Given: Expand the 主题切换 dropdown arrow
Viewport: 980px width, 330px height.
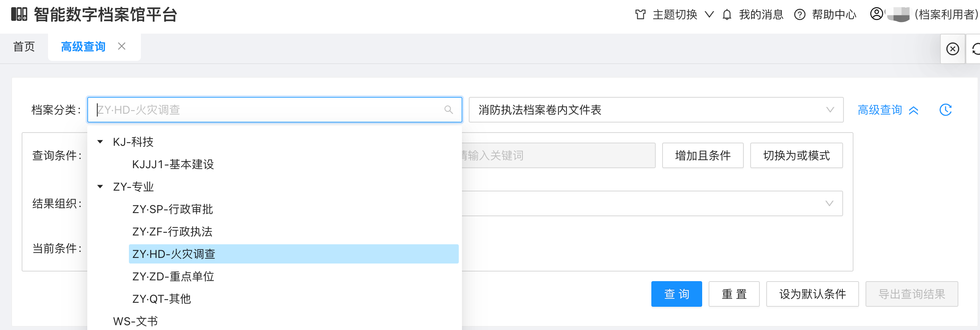Looking at the screenshot, I should tap(709, 15).
